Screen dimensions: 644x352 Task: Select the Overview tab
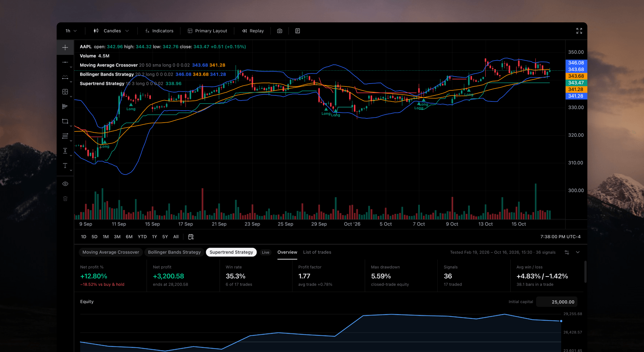[x=287, y=252]
